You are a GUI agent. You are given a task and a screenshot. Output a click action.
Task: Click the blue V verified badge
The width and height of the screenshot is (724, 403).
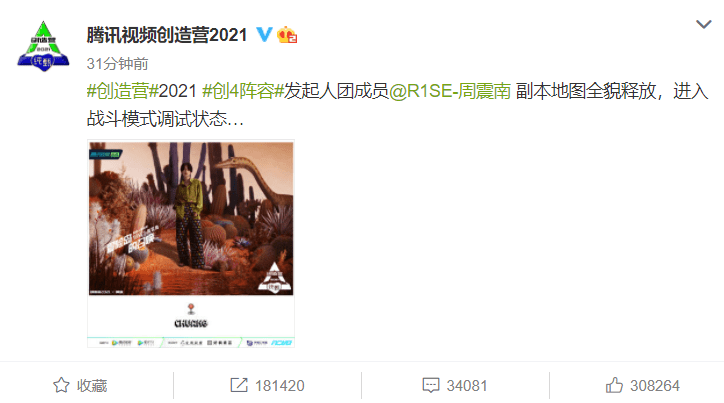pos(264,35)
